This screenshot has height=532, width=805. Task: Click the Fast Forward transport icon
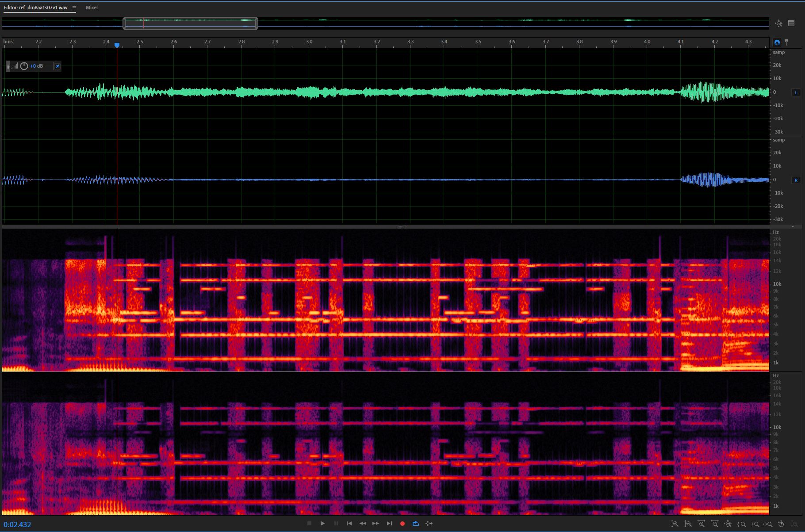(376, 524)
